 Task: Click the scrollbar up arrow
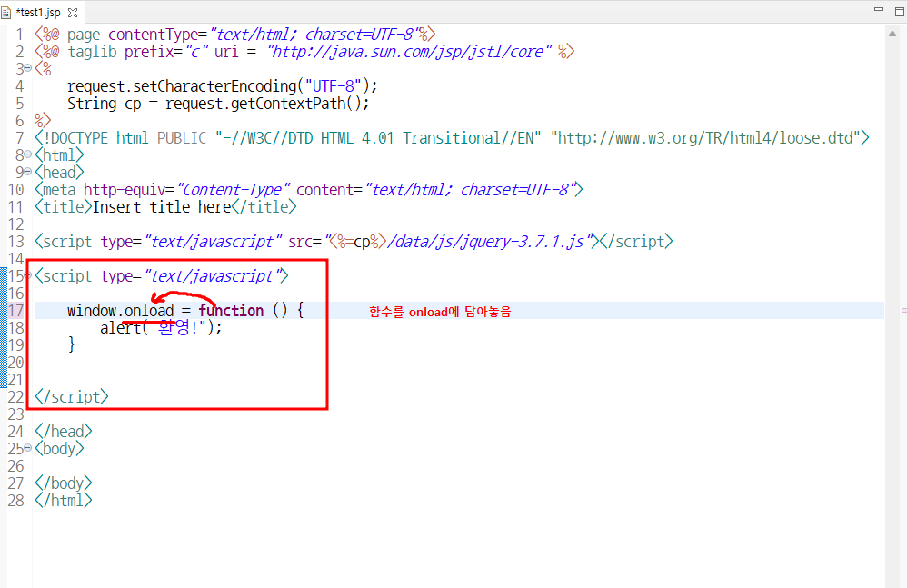point(892,34)
